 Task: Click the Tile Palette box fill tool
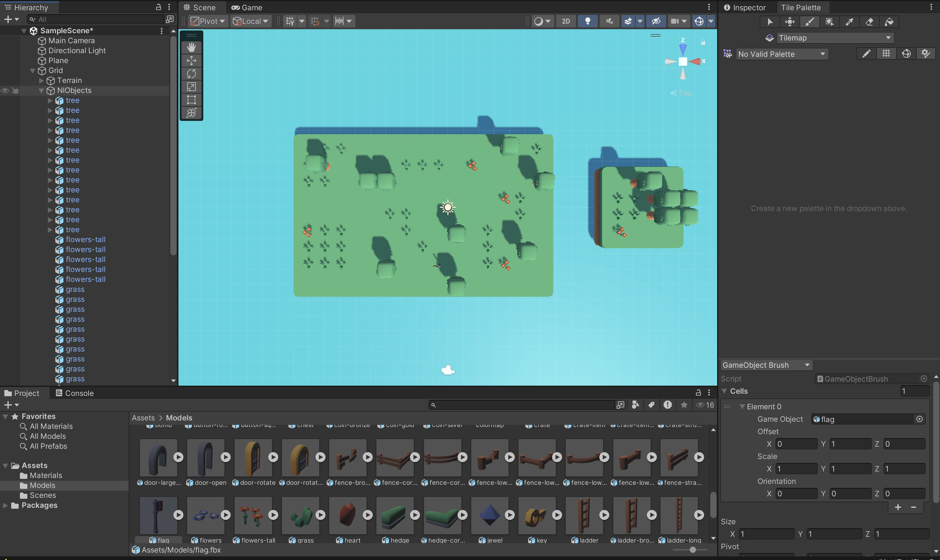[829, 22]
